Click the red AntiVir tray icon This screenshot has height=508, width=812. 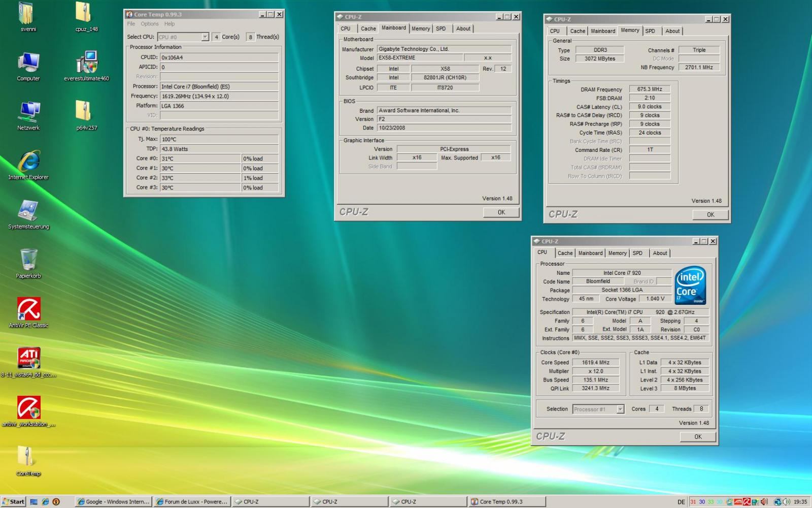click(747, 502)
